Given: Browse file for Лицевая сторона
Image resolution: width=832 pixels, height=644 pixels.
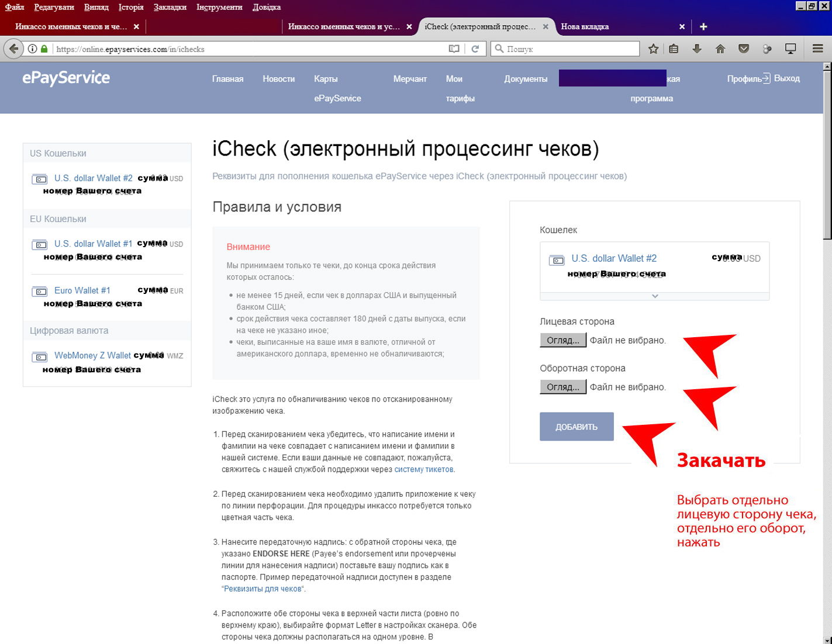Looking at the screenshot, I should pos(562,340).
